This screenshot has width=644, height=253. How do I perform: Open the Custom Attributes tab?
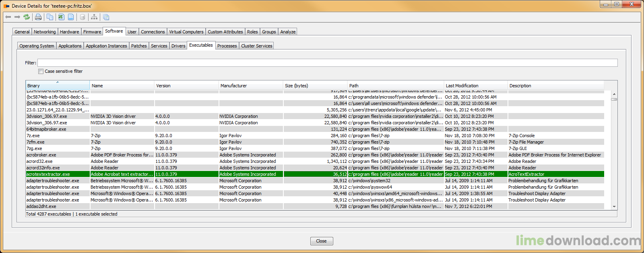(x=225, y=32)
